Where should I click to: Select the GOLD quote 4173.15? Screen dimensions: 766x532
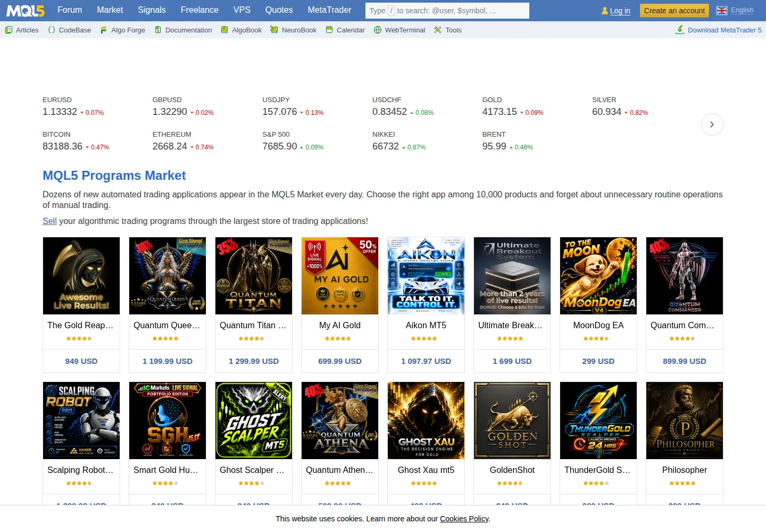pos(499,112)
